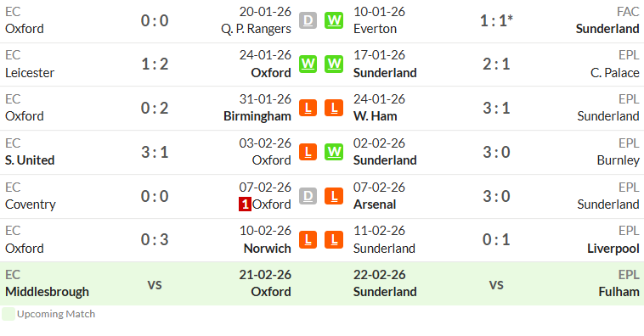Click Oxford's win badge for Leicester match
The width and height of the screenshot is (644, 336).
(x=308, y=64)
